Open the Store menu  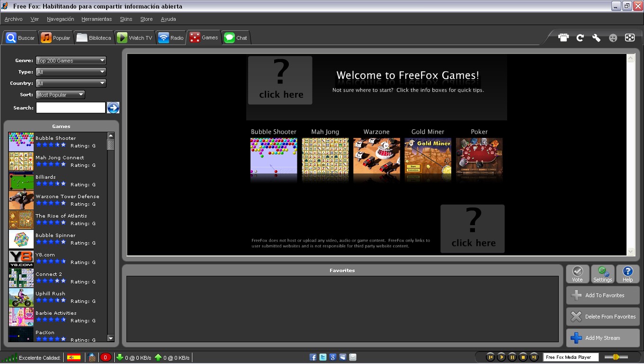click(x=146, y=19)
